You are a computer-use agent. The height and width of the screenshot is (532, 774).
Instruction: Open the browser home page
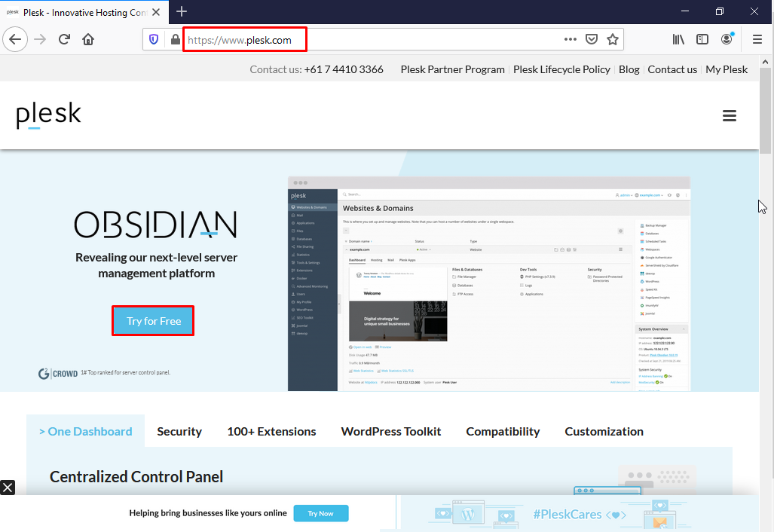point(88,39)
